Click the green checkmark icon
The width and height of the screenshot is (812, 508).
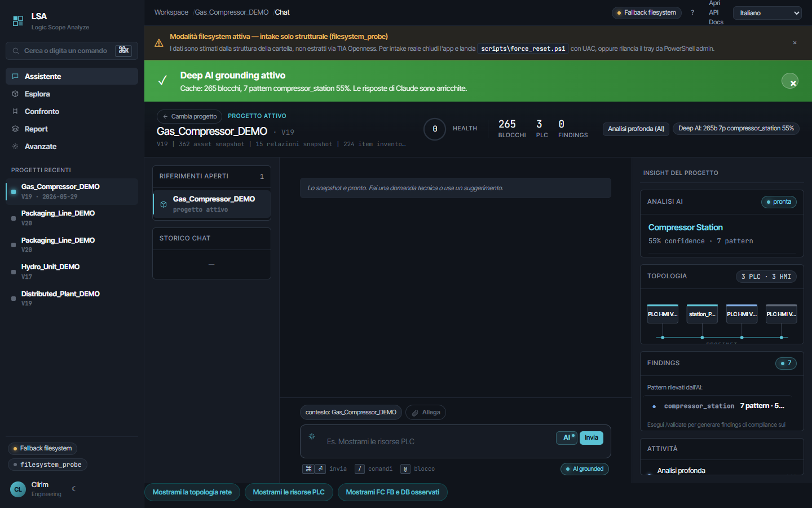coord(162,81)
